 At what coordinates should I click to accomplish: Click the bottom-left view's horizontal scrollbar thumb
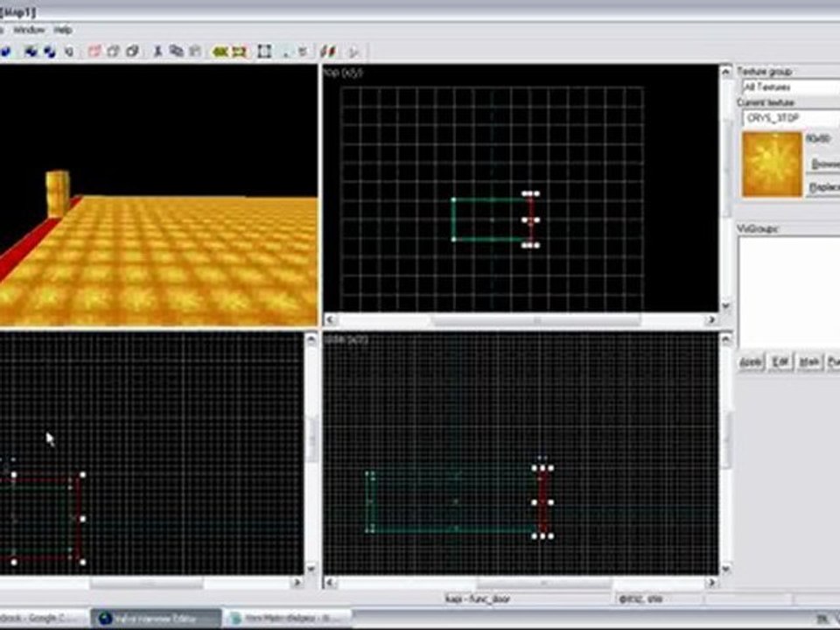point(146,583)
